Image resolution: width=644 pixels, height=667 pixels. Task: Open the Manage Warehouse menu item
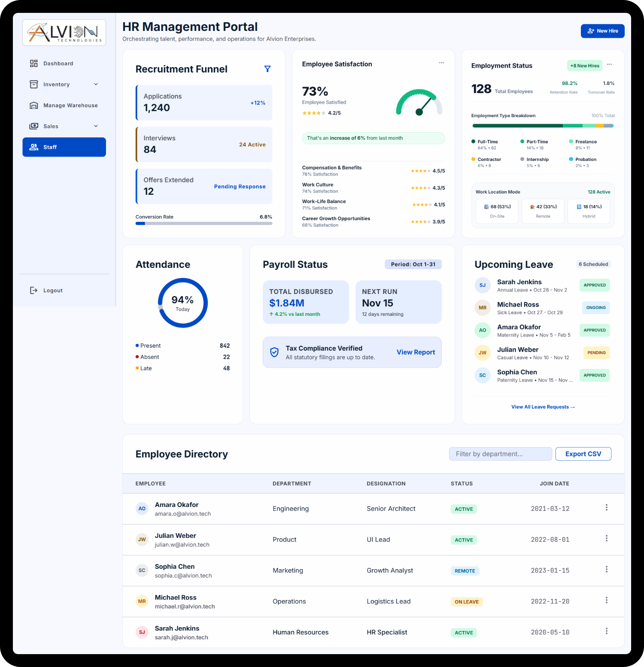point(64,105)
